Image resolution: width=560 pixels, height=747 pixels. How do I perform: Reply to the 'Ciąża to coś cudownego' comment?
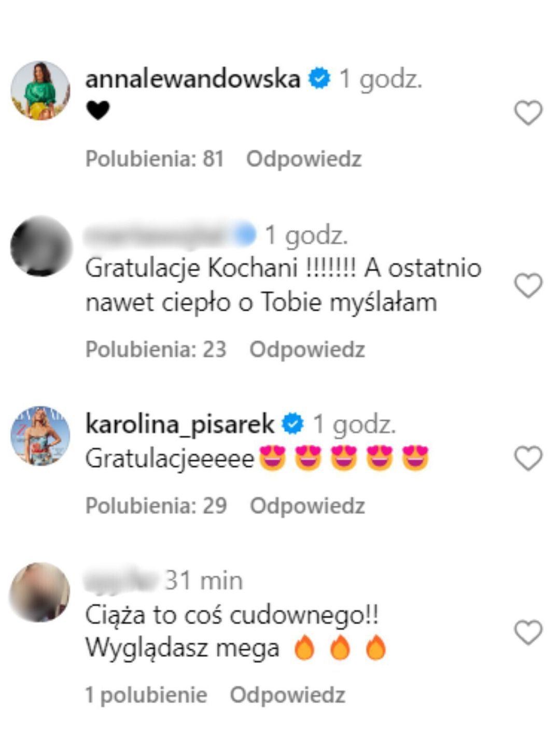point(288,695)
